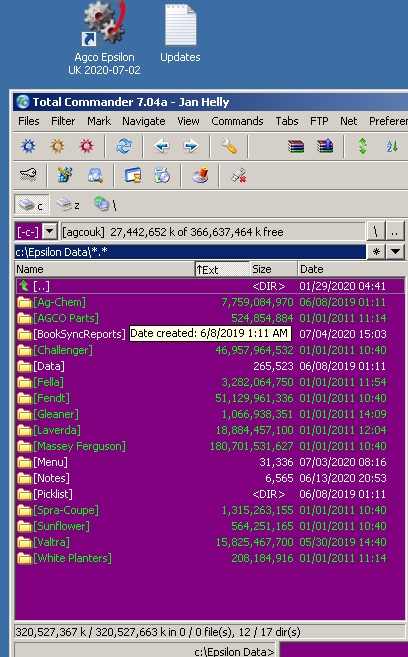The width and height of the screenshot is (408, 657).
Task: Select the [Menu] folder
Action: point(210,462)
